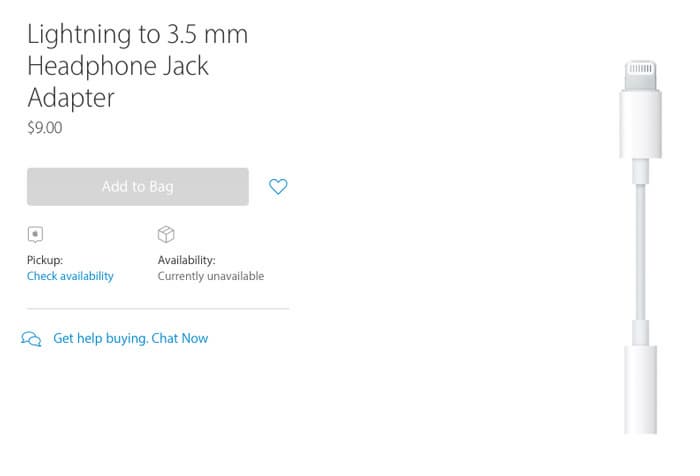Start a chat via 'Chat Now'
Screen dimensions: 700x476
180,338
